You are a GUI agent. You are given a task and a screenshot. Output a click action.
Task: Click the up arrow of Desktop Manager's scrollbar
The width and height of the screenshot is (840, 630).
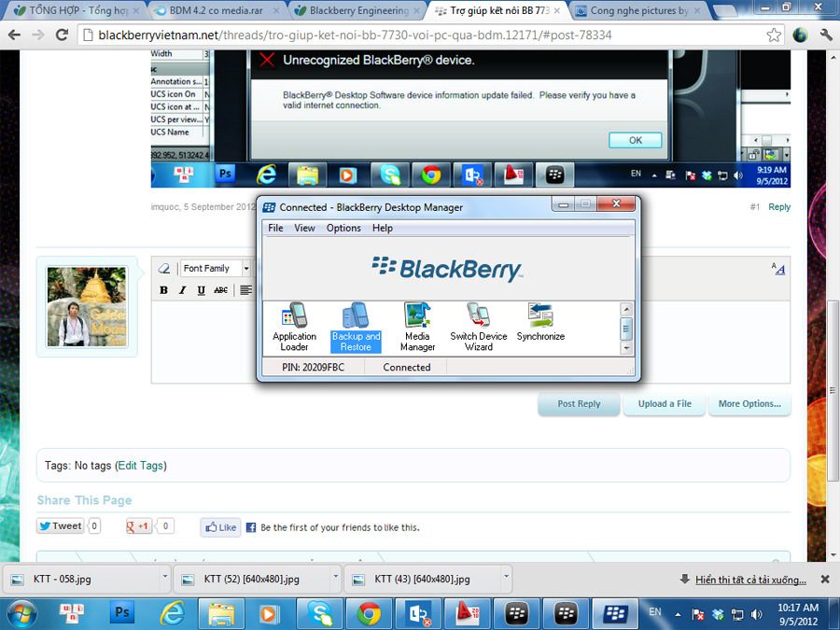pyautogui.click(x=626, y=309)
